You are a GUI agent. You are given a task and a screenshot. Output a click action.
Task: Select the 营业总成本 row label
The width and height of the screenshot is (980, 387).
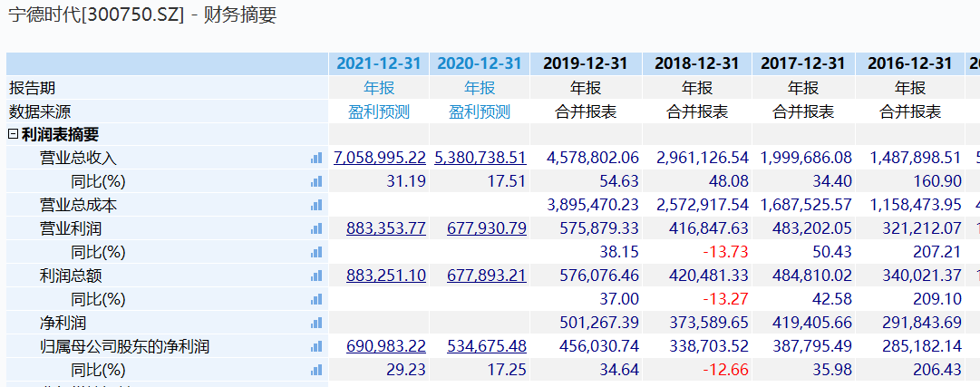78,205
